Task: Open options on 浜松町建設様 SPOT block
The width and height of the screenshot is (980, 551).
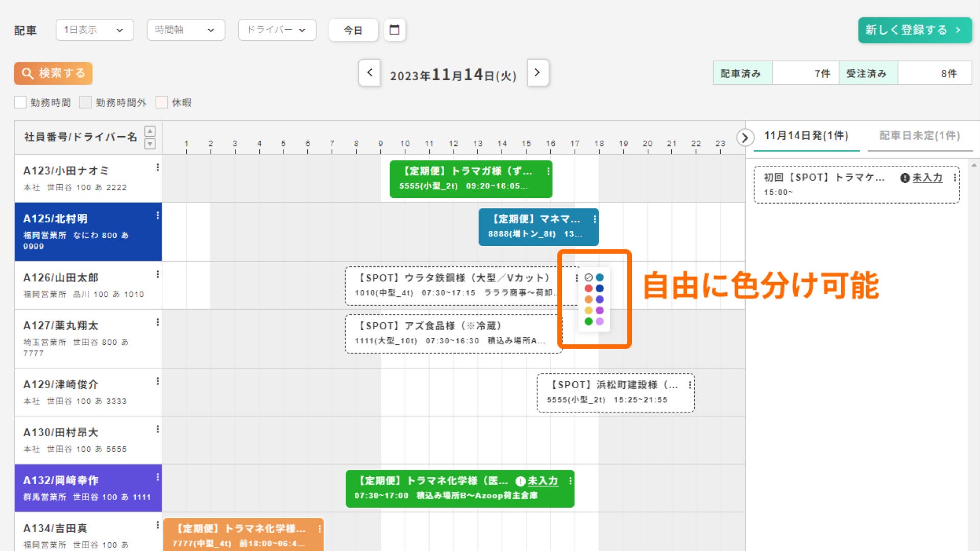Action: pos(690,385)
